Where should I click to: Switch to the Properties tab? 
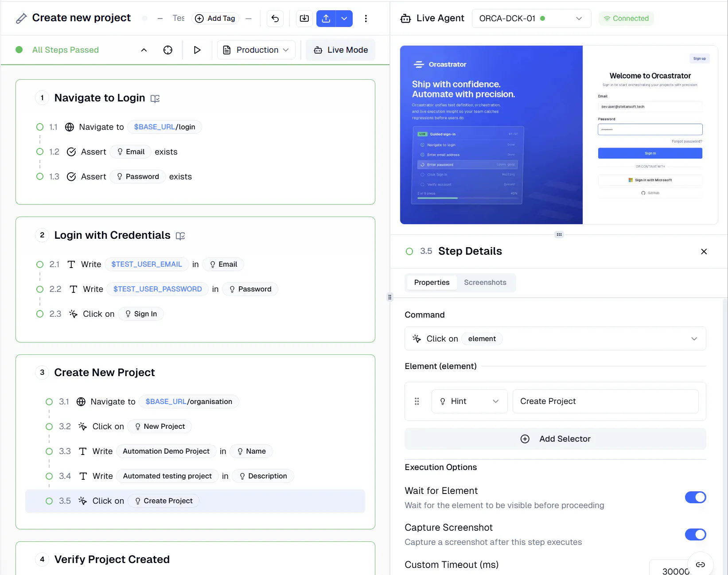click(432, 283)
